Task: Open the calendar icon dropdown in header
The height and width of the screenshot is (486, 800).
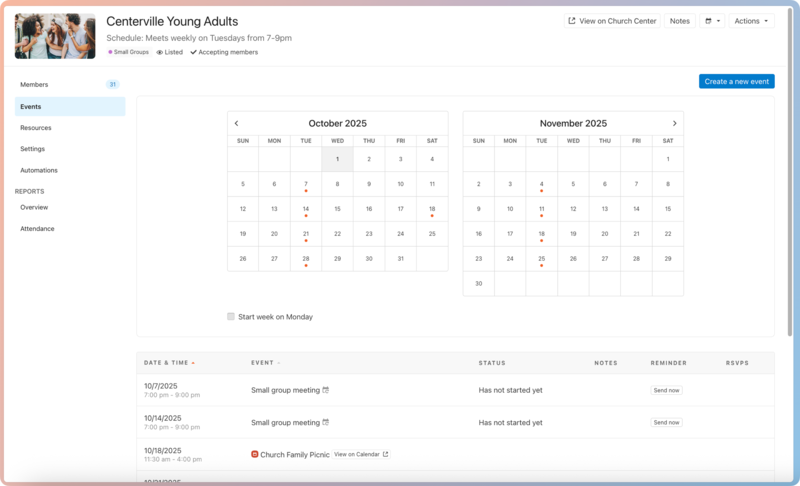Action: 712,21
